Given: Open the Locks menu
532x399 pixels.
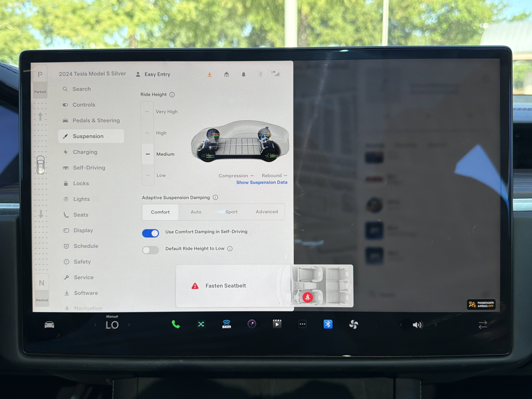Looking at the screenshot, I should tap(76, 183).
